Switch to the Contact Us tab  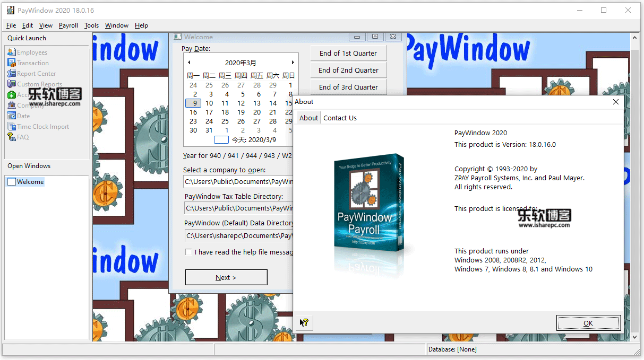340,118
